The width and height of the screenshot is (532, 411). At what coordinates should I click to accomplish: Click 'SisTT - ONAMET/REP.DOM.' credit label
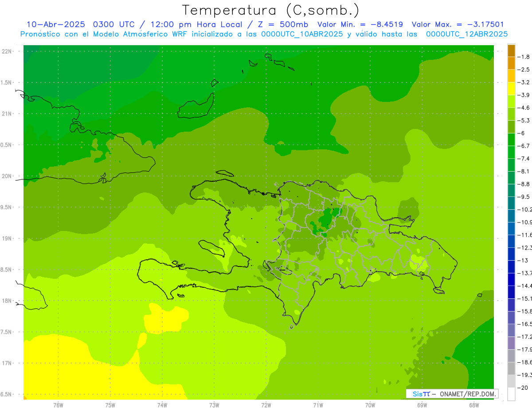452,394
